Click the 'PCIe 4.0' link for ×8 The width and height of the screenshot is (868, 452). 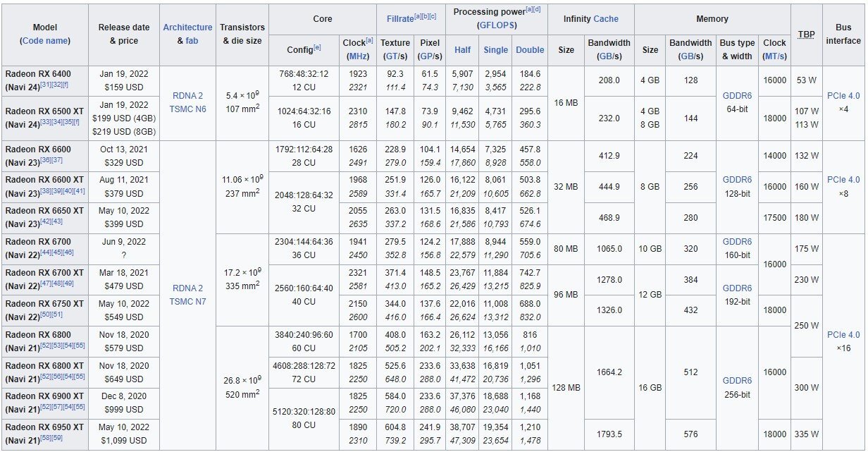[x=843, y=180]
